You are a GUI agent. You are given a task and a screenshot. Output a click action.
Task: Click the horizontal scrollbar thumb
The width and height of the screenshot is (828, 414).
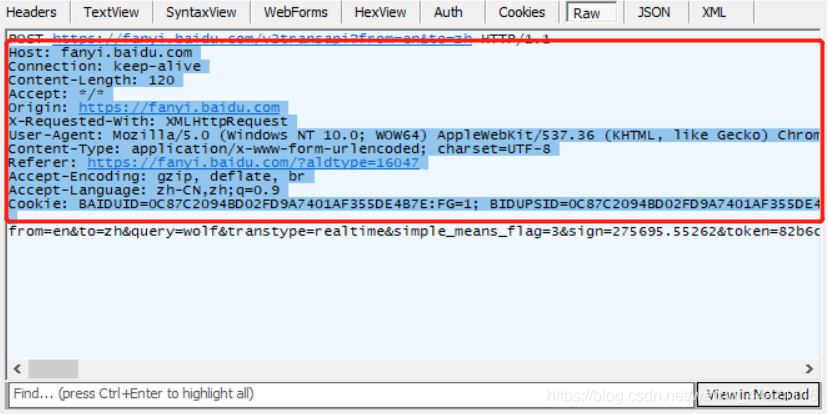pos(53,368)
